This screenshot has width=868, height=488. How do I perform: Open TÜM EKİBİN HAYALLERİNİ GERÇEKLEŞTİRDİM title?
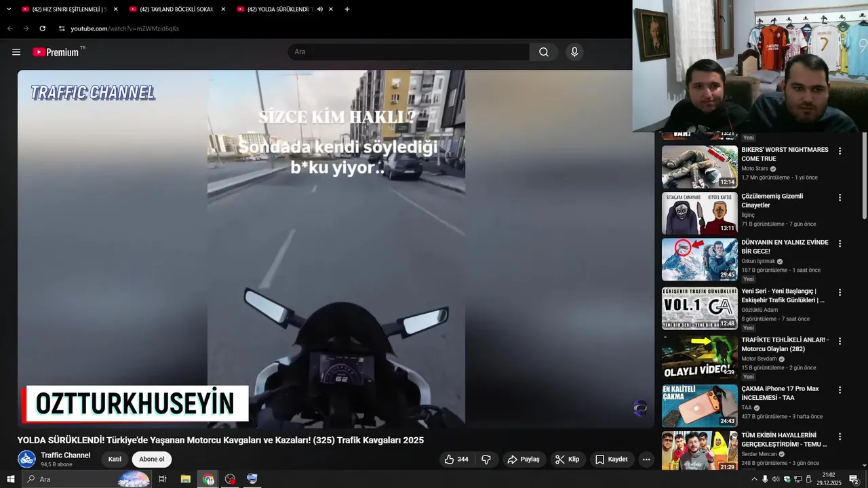(x=785, y=440)
